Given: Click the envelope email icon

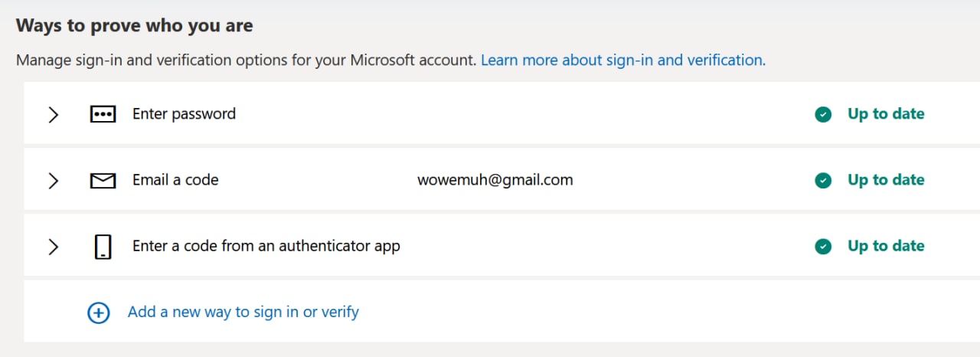Looking at the screenshot, I should point(103,181).
